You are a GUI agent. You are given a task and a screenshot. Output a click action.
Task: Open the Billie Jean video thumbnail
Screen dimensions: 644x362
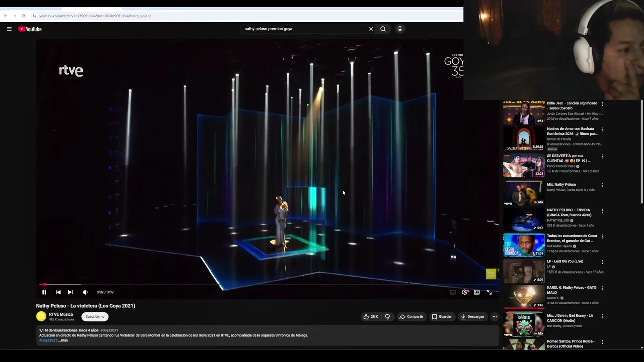(524, 112)
